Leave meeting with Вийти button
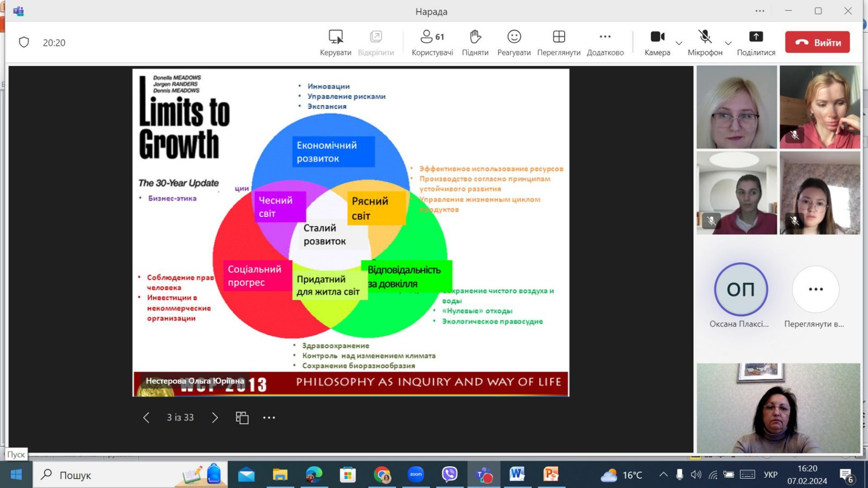Image resolution: width=868 pixels, height=488 pixels. [817, 42]
